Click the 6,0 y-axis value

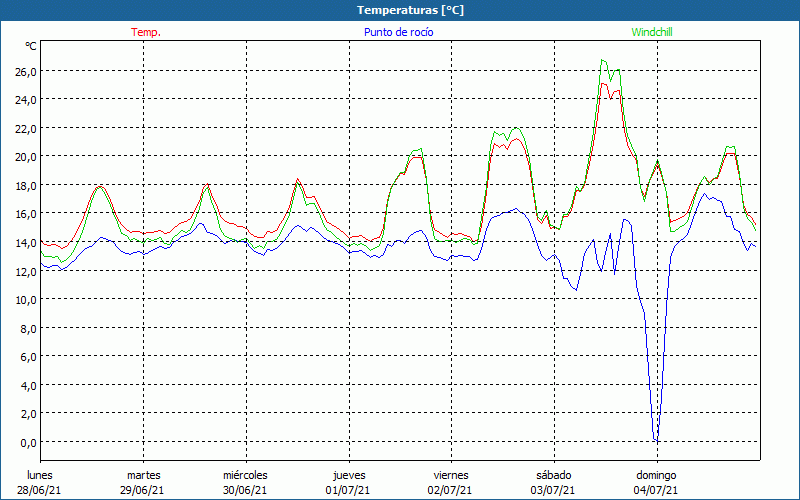tap(28, 357)
